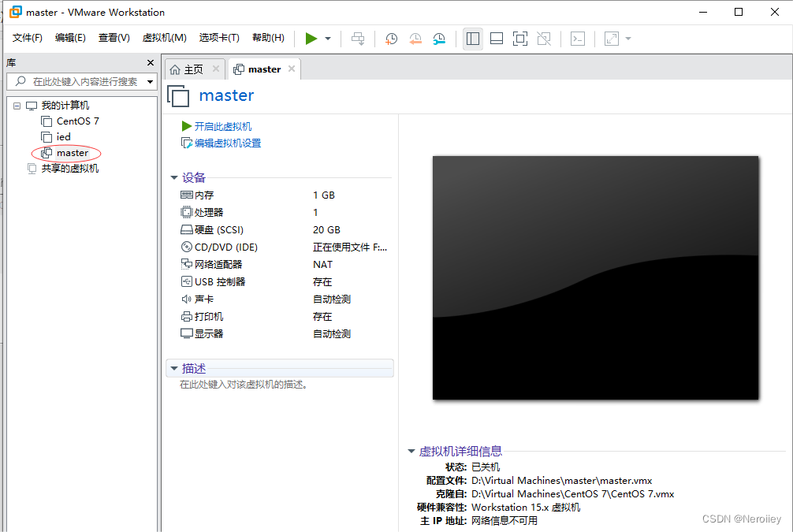Click the NAT network adapter value
793x532 pixels.
click(x=322, y=265)
